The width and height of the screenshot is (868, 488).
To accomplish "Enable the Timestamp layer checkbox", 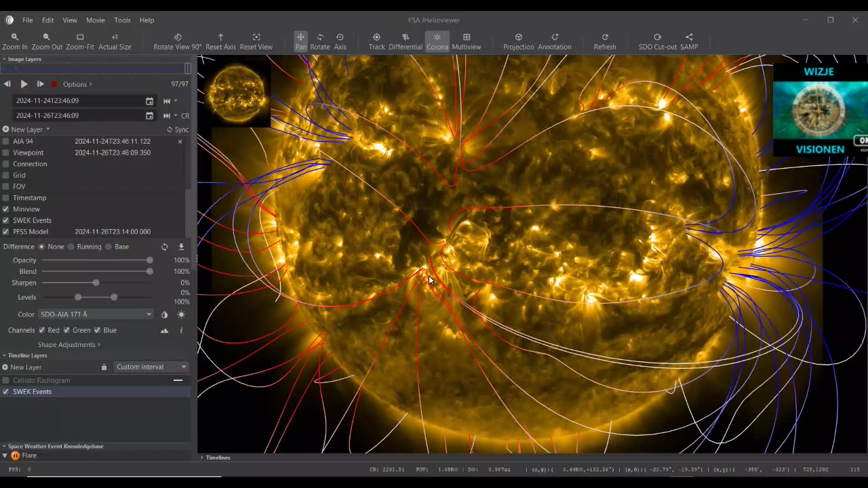I will pyautogui.click(x=6, y=198).
